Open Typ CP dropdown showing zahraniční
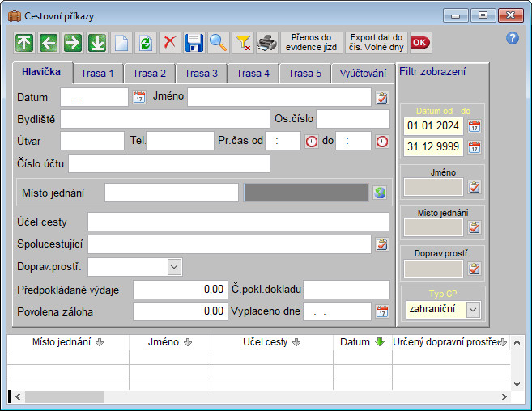This screenshot has height=411, width=532. pos(473,309)
